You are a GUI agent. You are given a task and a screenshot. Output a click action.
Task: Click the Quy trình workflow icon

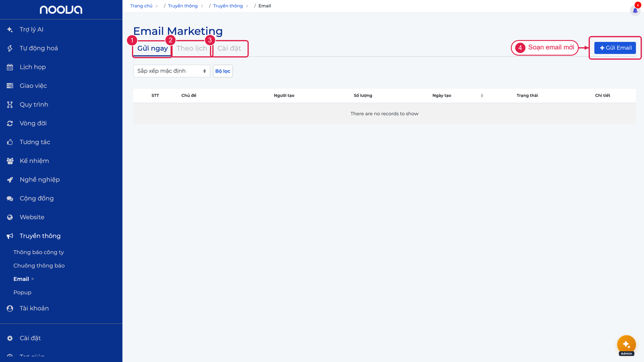pos(10,105)
